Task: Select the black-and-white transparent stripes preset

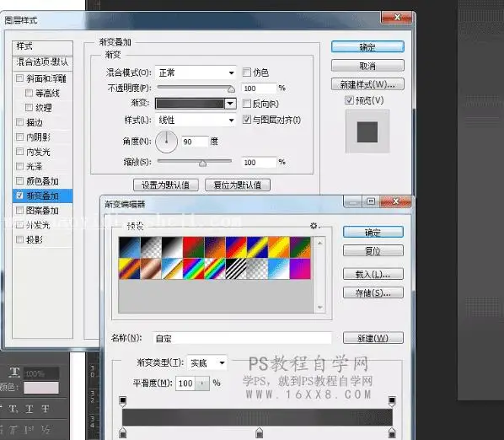Action: pos(236,269)
